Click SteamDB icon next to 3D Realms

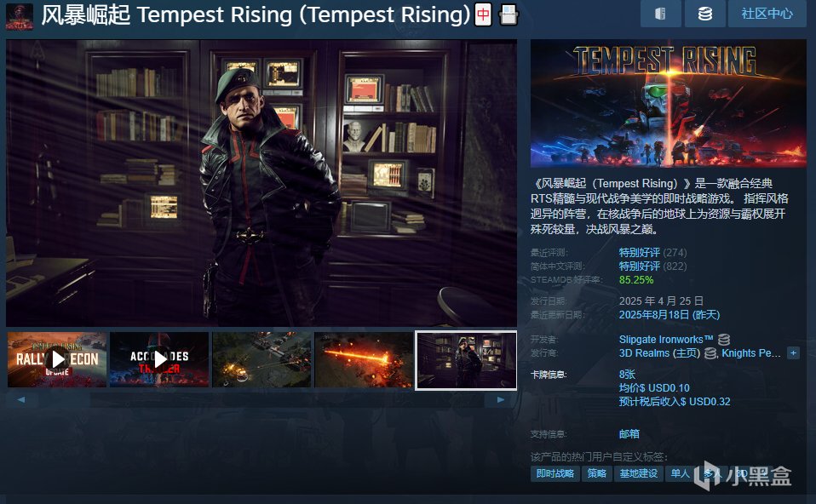coord(710,353)
